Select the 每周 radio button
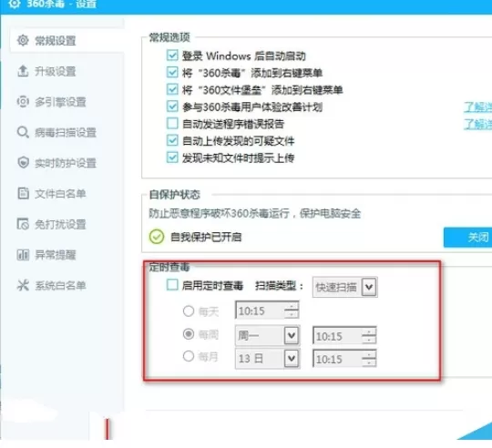492x448 pixels. coord(189,334)
